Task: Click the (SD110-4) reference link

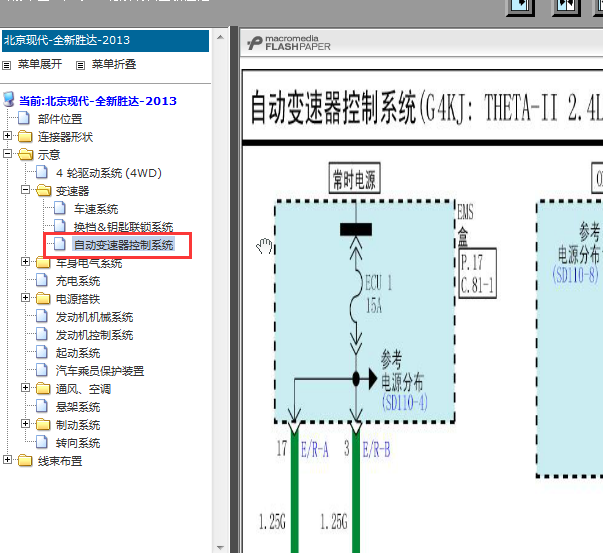Action: pyautogui.click(x=405, y=403)
